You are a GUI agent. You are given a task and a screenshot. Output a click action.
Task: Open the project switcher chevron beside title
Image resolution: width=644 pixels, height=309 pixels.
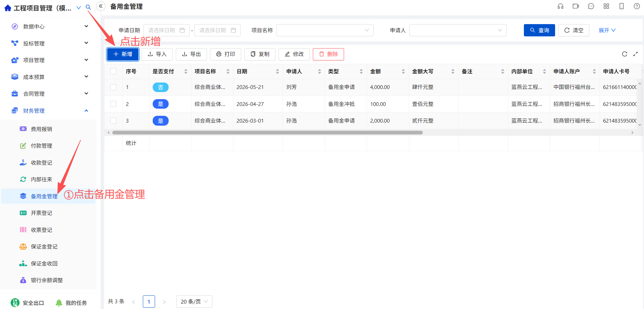(x=79, y=7)
